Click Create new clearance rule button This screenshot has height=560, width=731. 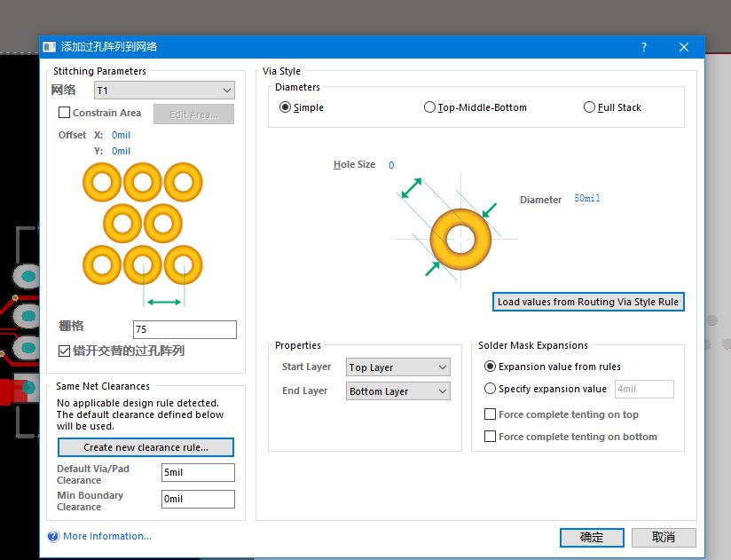pyautogui.click(x=145, y=447)
